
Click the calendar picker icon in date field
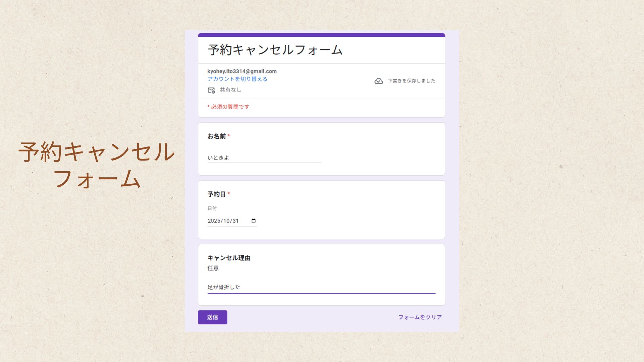coord(254,221)
